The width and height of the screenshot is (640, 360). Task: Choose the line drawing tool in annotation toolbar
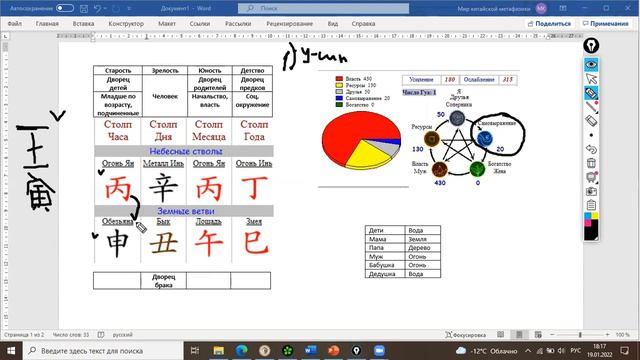(x=591, y=107)
